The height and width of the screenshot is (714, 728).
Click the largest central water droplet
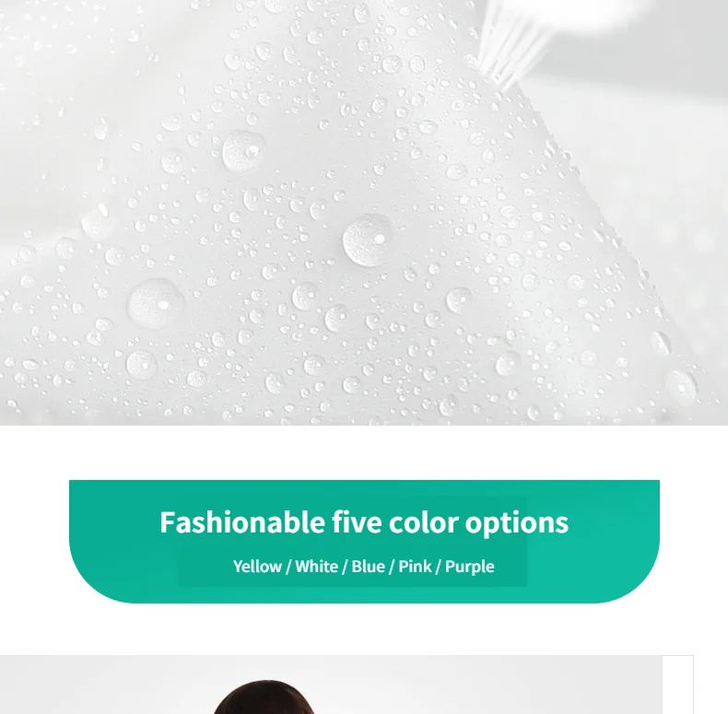click(368, 240)
